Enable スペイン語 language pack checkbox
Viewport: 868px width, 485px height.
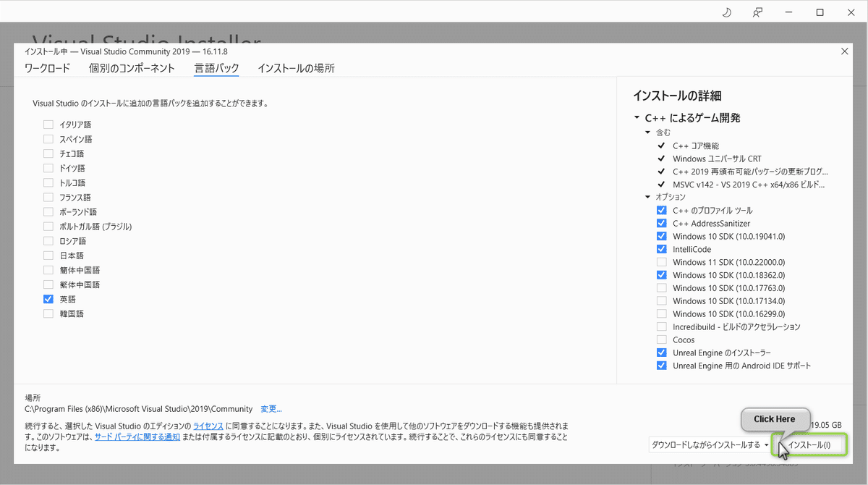pyautogui.click(x=48, y=139)
